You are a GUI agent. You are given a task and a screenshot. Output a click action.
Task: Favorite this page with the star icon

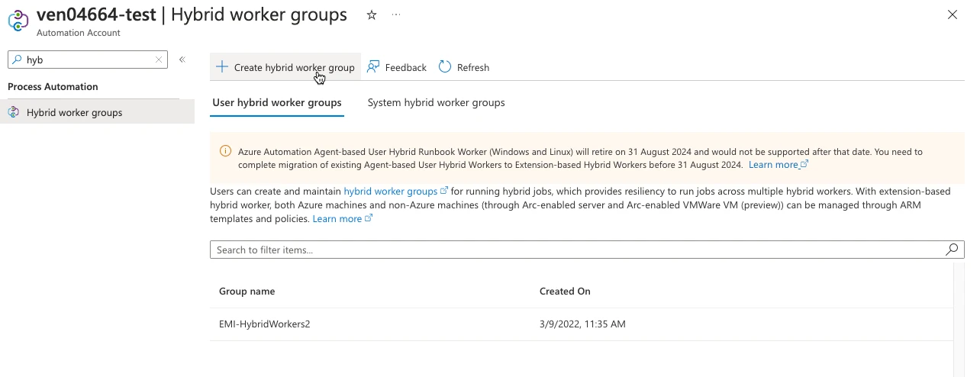372,15
